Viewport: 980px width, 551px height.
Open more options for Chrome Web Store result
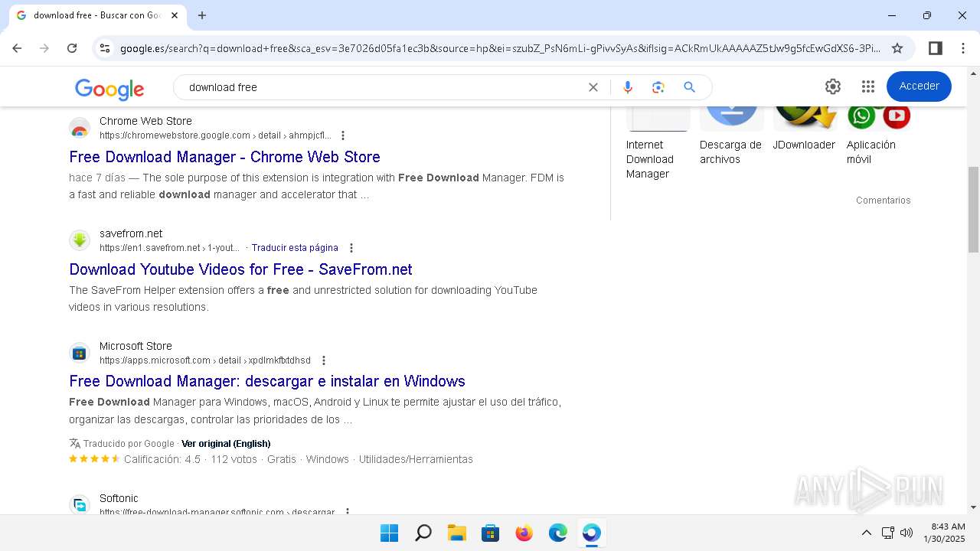[x=343, y=135]
